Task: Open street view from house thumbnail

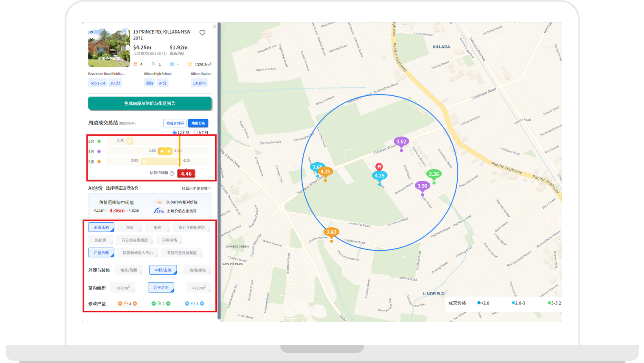Action: click(x=109, y=48)
